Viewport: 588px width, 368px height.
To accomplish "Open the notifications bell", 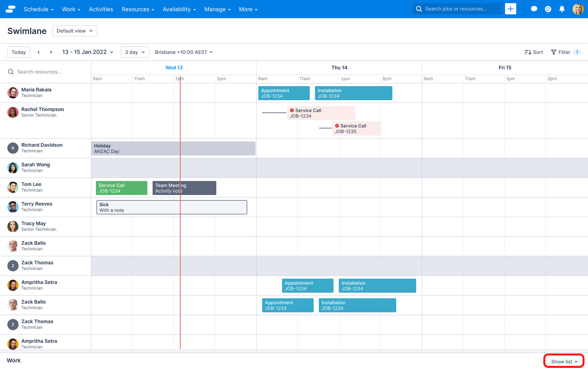I will click(x=562, y=9).
